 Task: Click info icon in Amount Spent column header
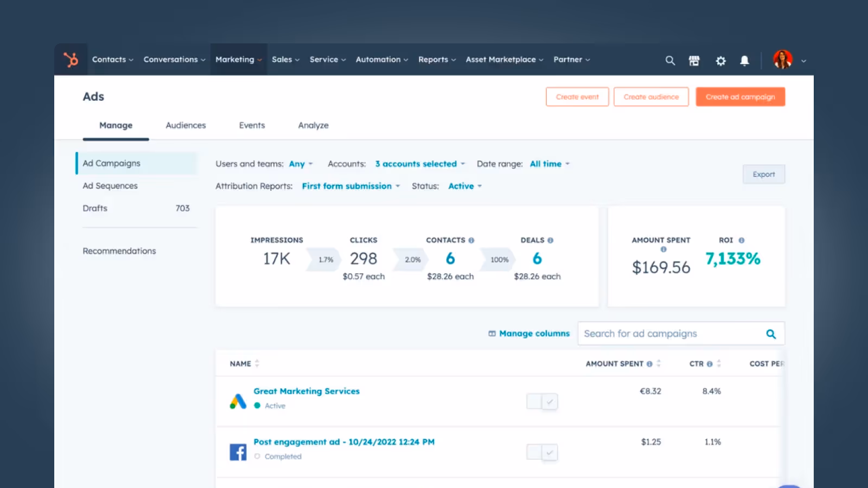tap(649, 364)
